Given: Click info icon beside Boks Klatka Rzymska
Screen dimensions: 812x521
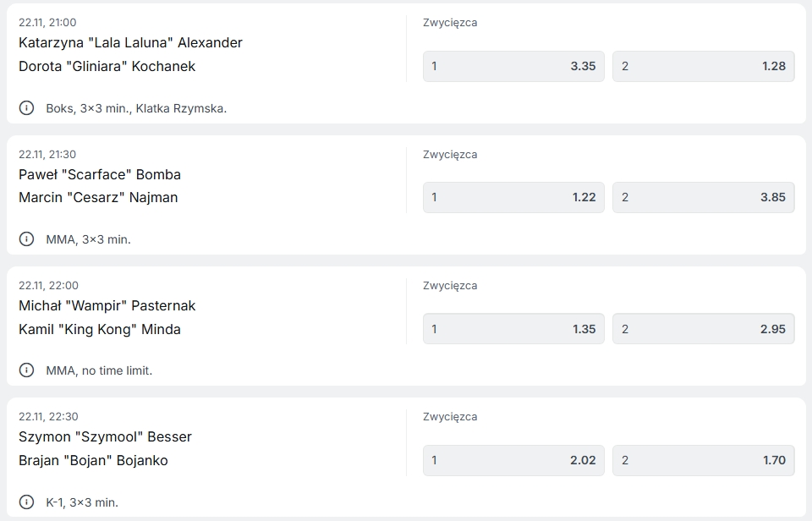Looking at the screenshot, I should (x=27, y=108).
